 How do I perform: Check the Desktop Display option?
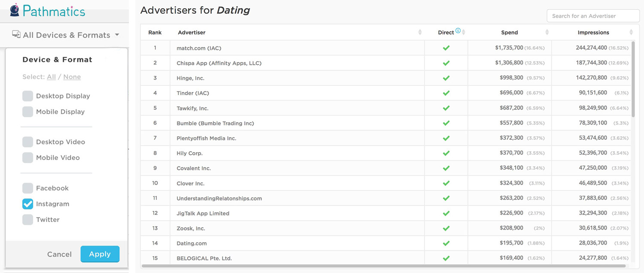(x=28, y=96)
